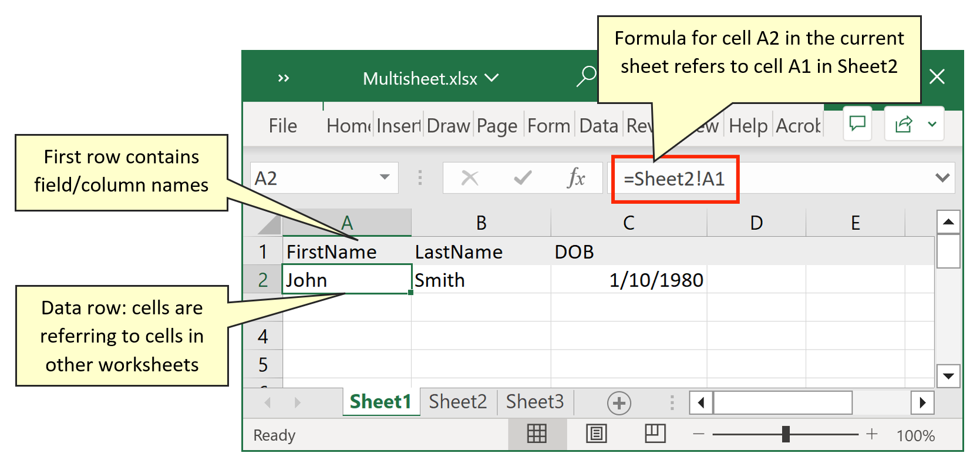Click the sheet tab bar split handle
980x473 pixels.
click(x=672, y=402)
